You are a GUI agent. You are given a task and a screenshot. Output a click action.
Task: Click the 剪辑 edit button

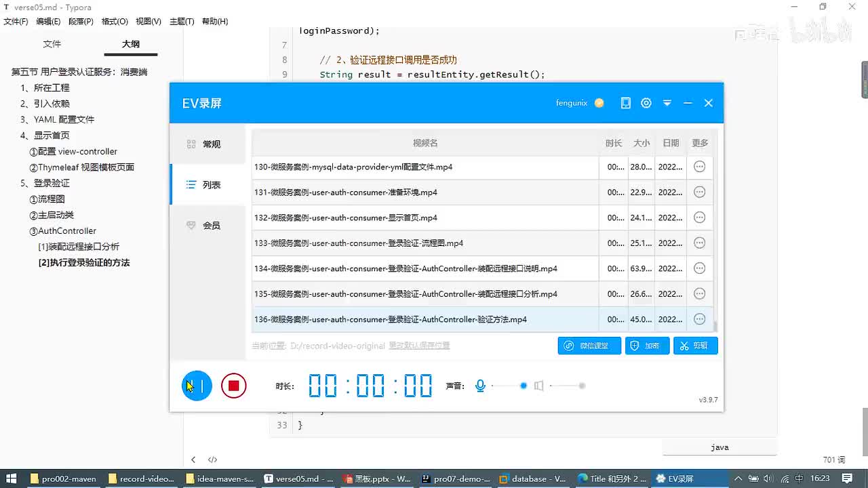(x=695, y=346)
